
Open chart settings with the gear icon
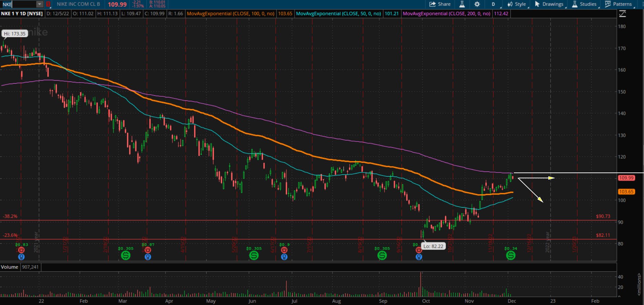click(x=477, y=4)
